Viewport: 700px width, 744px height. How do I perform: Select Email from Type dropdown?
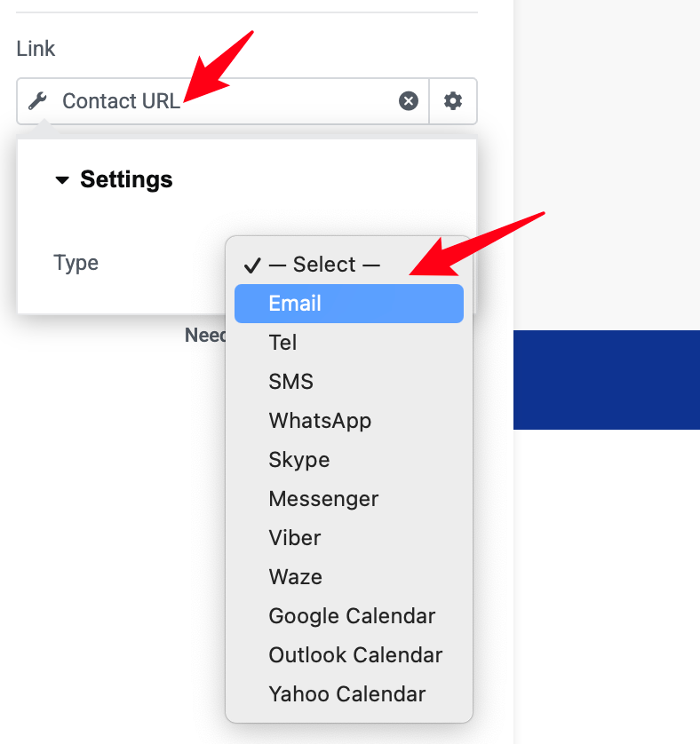click(x=349, y=304)
